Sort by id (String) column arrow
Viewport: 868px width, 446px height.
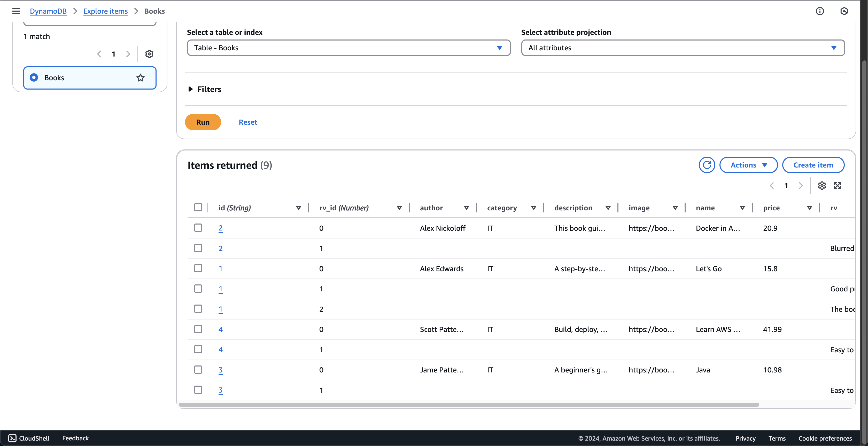299,208
